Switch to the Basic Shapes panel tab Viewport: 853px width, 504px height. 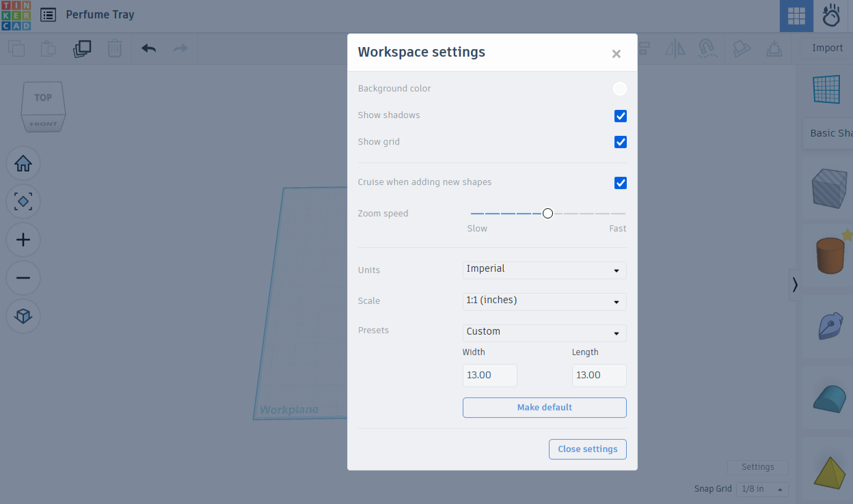coord(829,132)
